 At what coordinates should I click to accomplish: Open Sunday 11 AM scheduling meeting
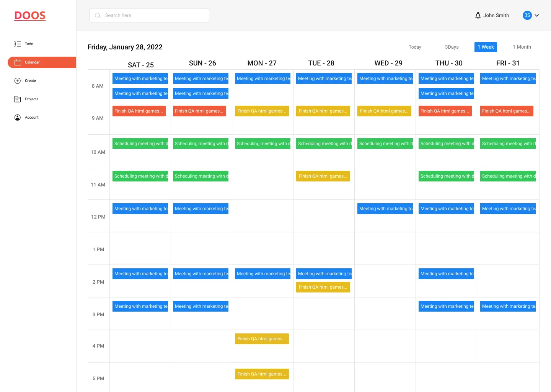pyautogui.click(x=201, y=176)
